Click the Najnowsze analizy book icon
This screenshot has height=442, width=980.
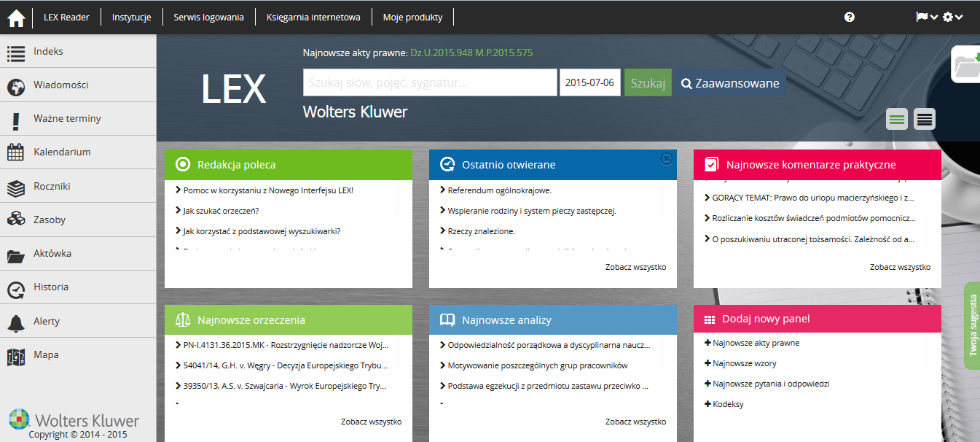447,319
